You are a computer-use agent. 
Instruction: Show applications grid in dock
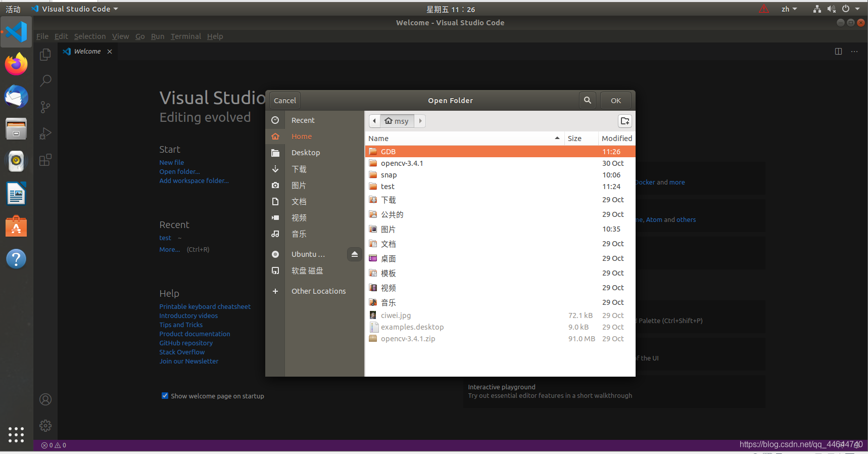[16, 435]
